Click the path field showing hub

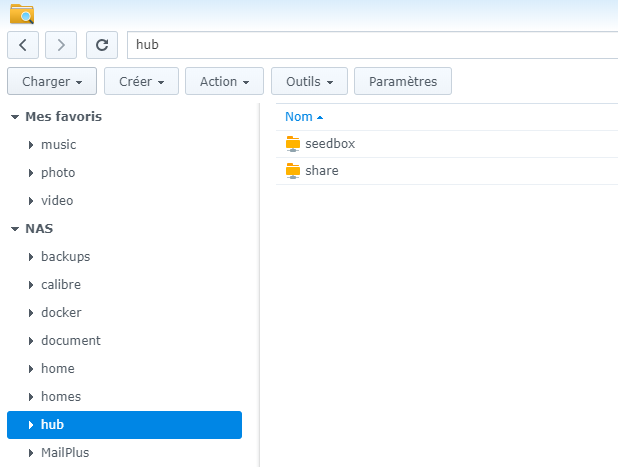(370, 45)
